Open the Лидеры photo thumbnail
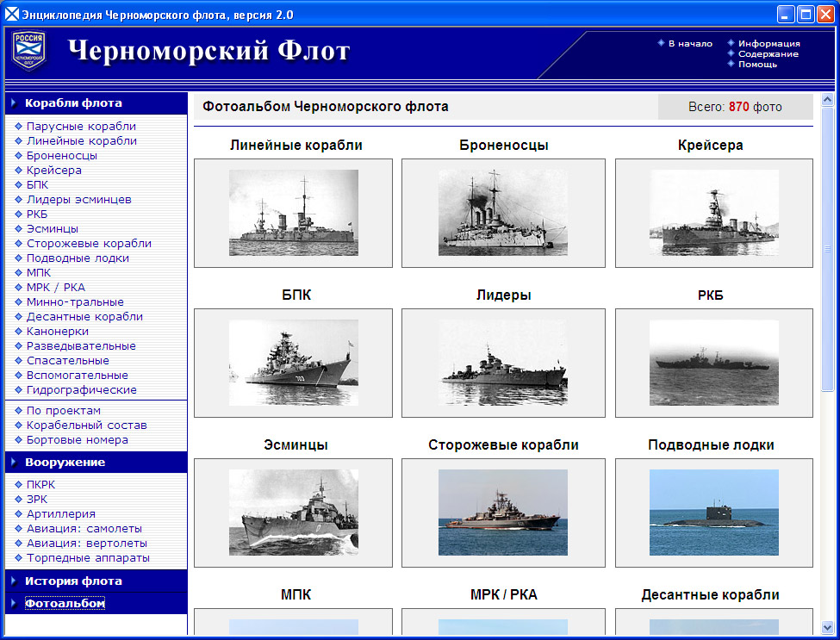The height and width of the screenshot is (640, 840). [503, 363]
